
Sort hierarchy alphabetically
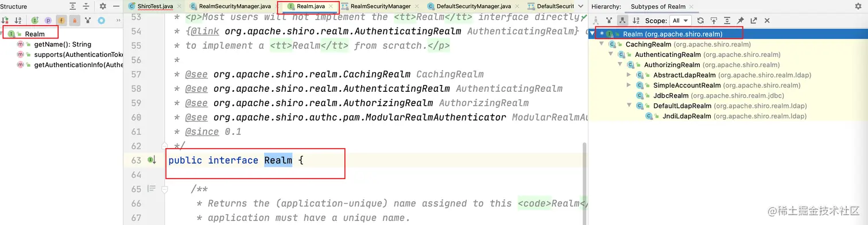[636, 21]
